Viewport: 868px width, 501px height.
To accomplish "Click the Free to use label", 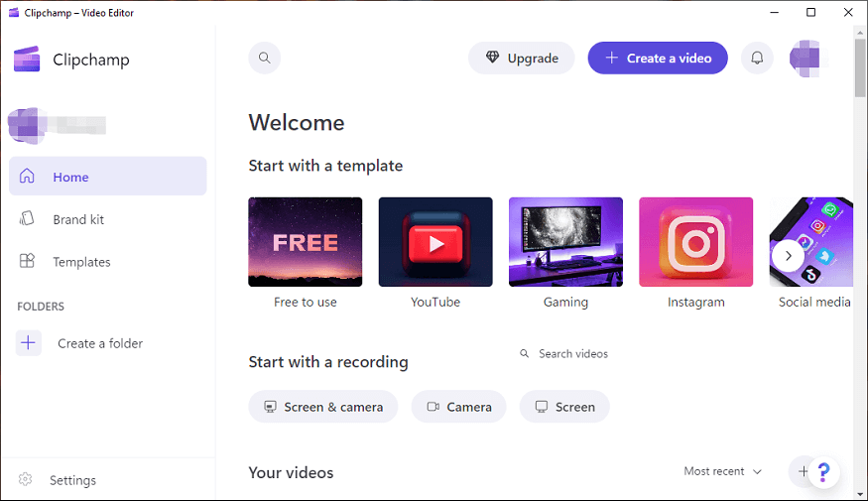I will (x=305, y=302).
